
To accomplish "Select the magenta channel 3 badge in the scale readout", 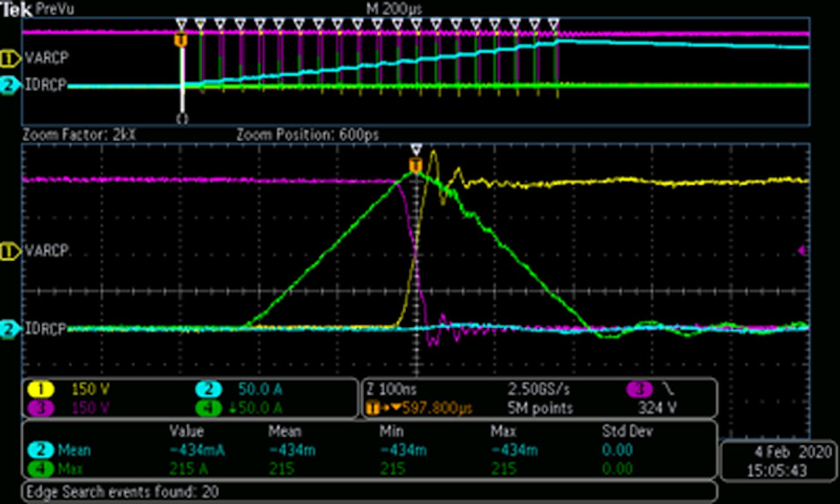I will click(40, 408).
